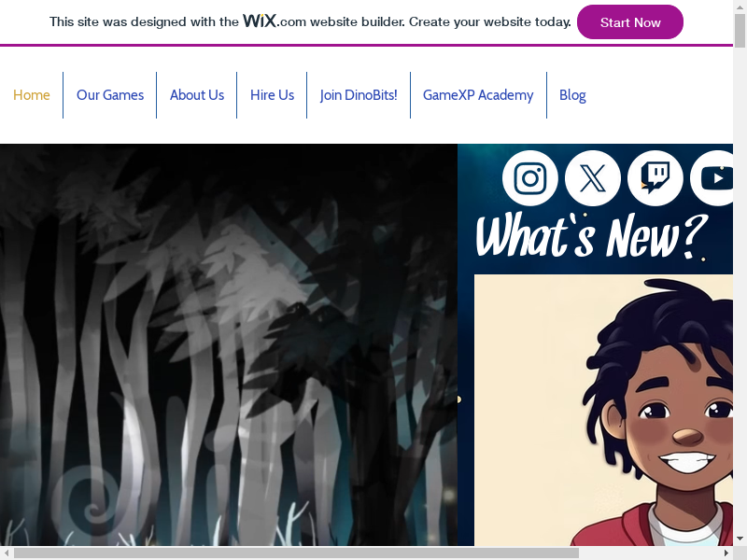Click the smiling boy cartoon thumbnail
The image size is (747, 560).
click(603, 410)
